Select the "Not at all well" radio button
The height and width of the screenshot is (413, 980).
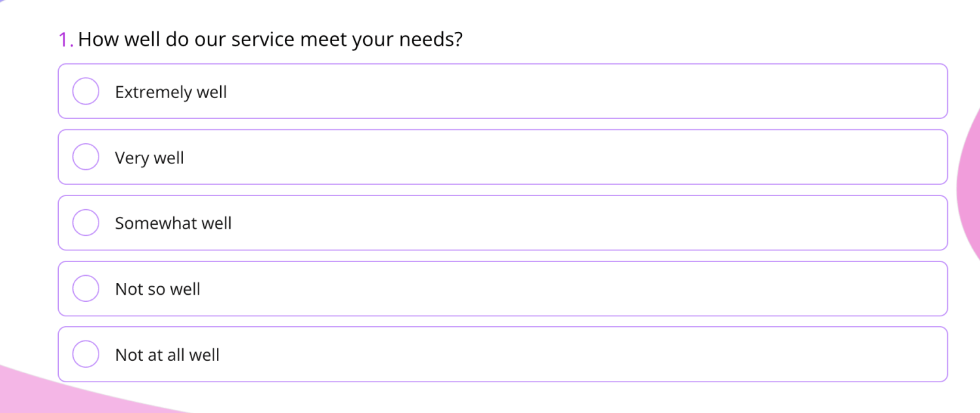click(86, 354)
